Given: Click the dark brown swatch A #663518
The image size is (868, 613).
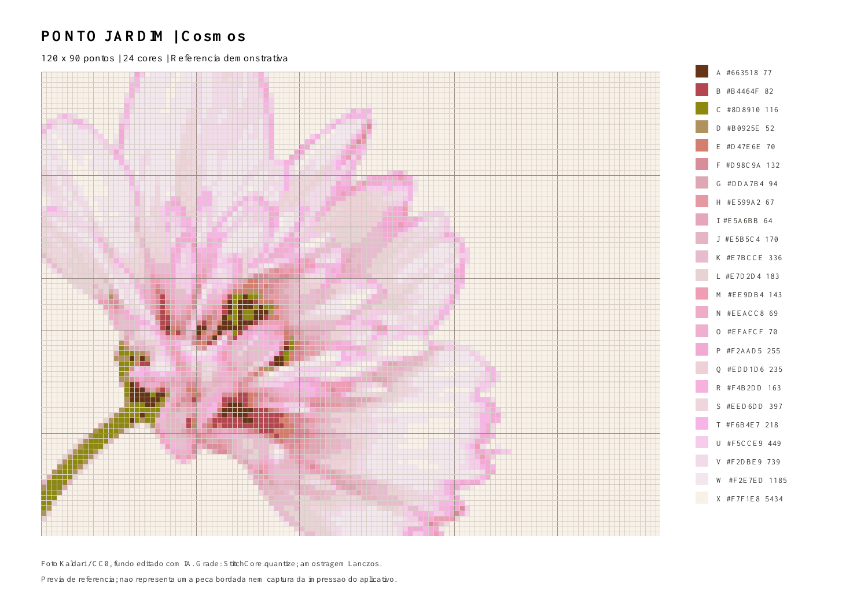Looking at the screenshot, I should tap(702, 71).
